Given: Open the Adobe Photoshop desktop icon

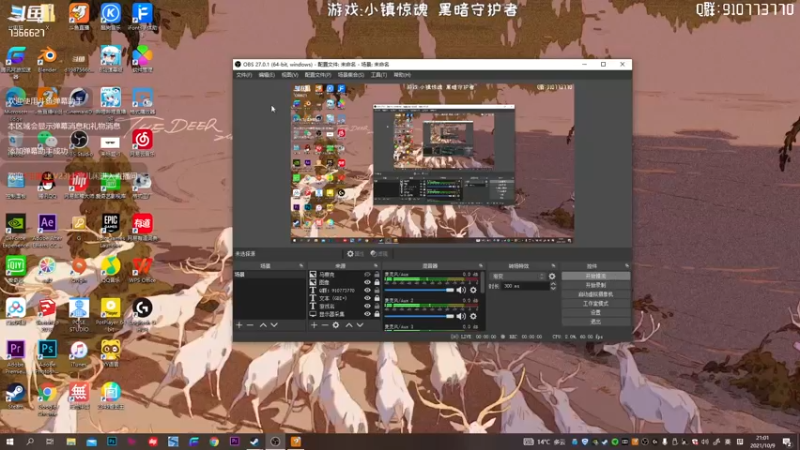Looking at the screenshot, I should (47, 354).
